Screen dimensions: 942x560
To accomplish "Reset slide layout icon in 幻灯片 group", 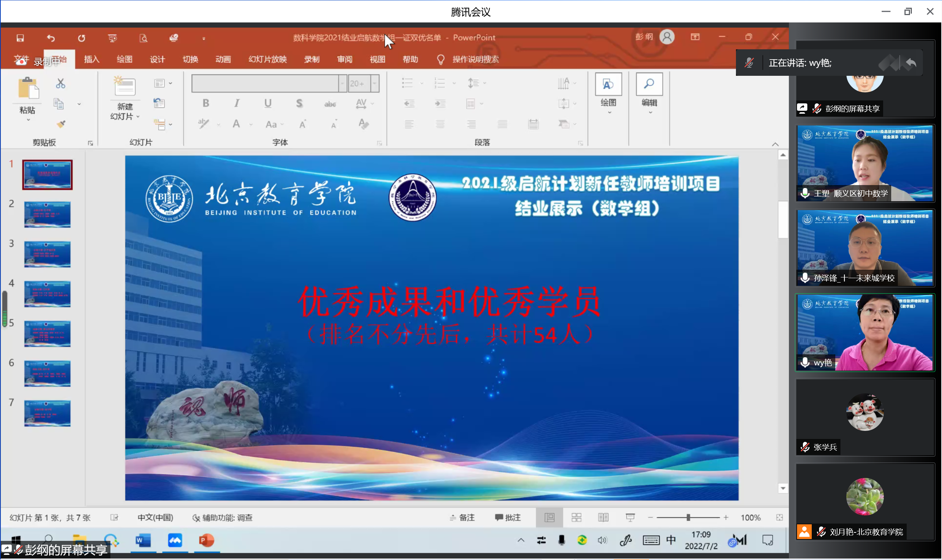I will [159, 103].
